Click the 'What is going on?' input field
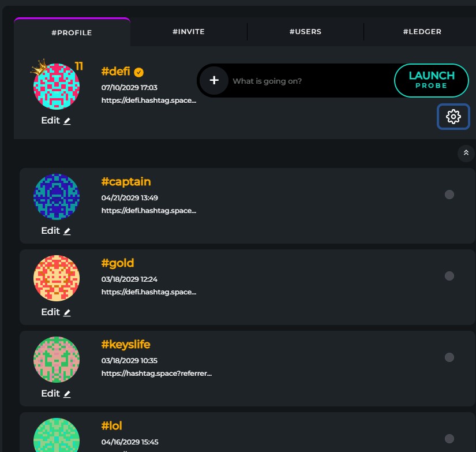 311,81
